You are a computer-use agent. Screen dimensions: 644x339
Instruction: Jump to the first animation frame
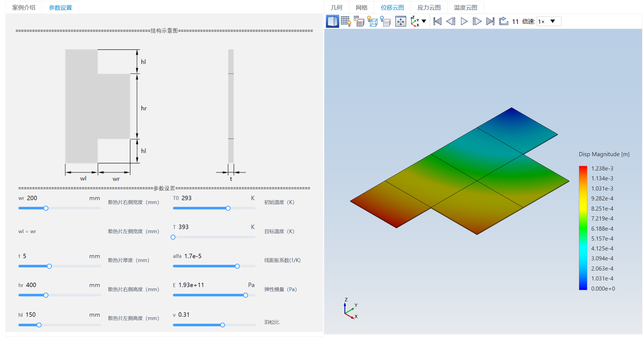click(x=437, y=21)
